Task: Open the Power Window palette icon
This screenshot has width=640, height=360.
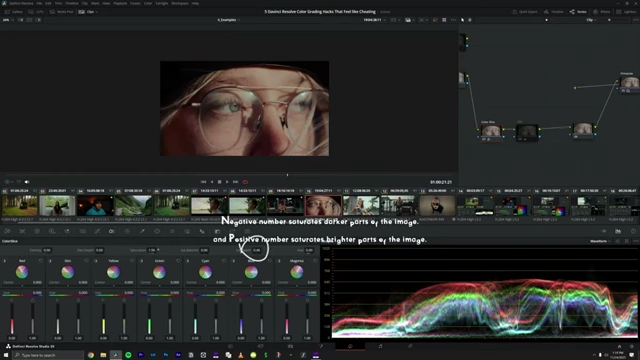Action: 157,231
